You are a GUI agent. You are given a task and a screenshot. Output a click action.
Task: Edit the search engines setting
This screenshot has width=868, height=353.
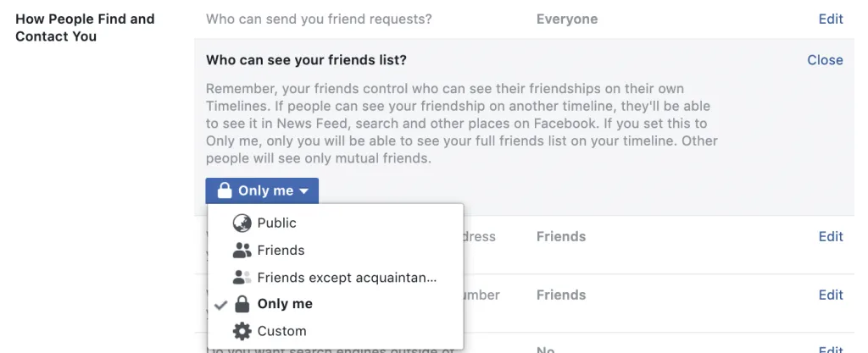click(x=831, y=349)
